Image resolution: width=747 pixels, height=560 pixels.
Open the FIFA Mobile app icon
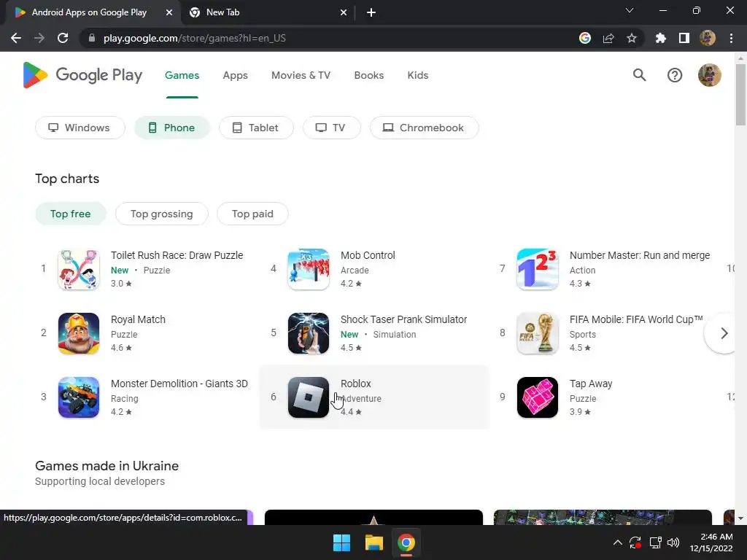point(538,333)
